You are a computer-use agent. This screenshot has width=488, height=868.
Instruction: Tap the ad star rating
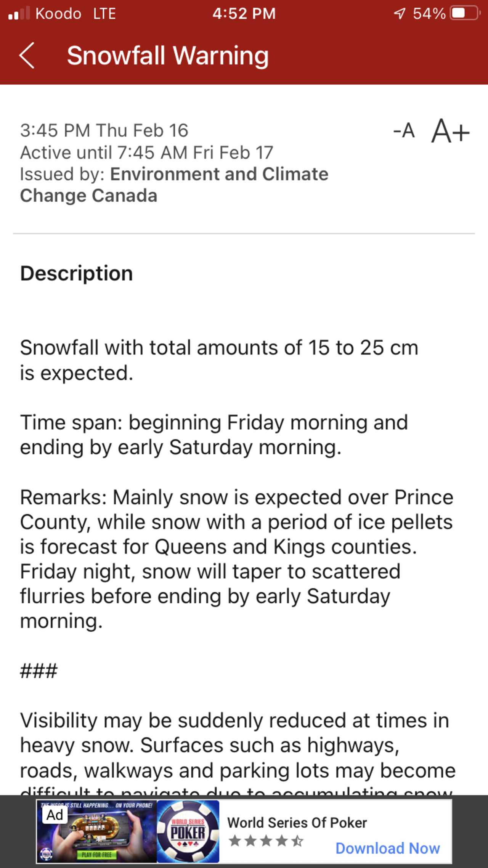(266, 841)
